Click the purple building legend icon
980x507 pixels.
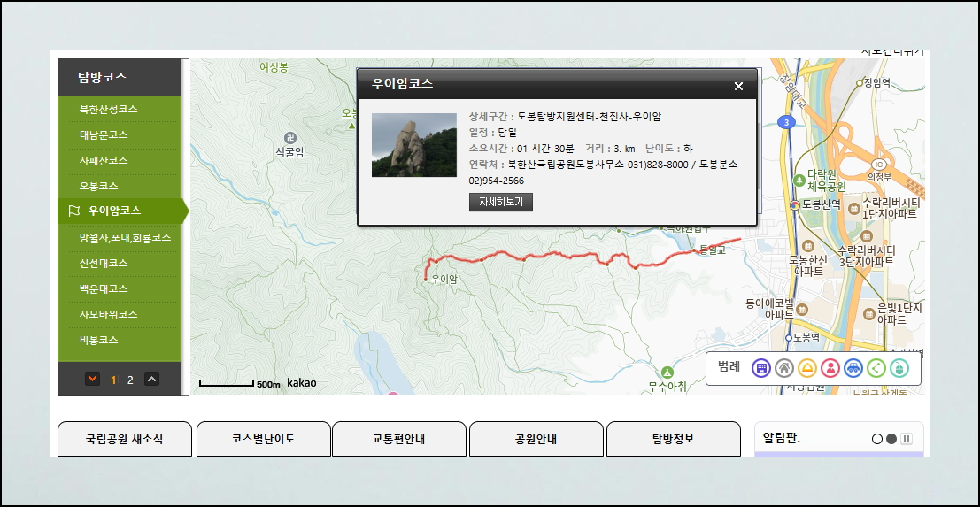pyautogui.click(x=760, y=368)
